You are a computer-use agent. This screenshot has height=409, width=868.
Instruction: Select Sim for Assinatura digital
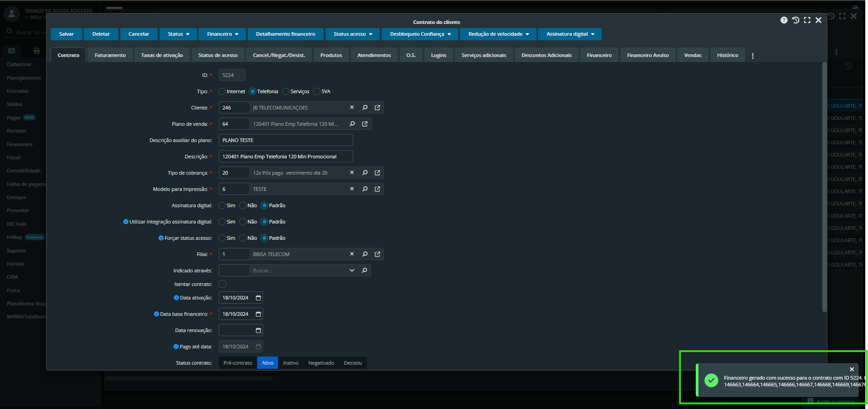[x=222, y=205]
